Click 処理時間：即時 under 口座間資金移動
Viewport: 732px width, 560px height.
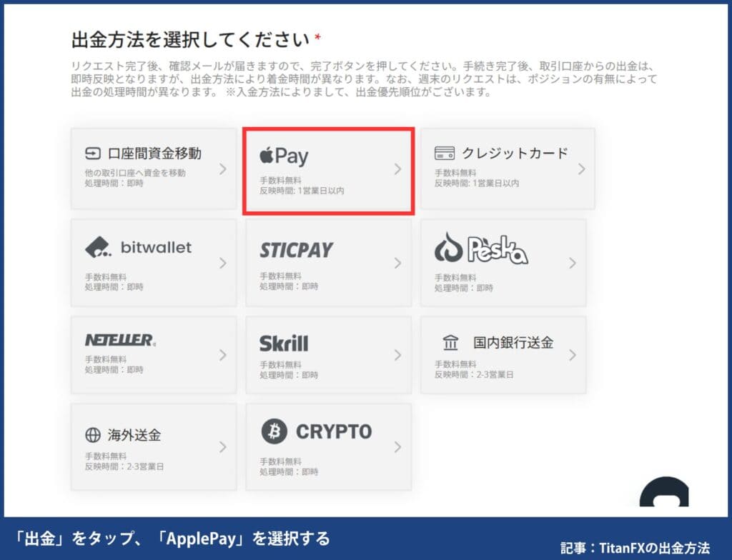pos(114,183)
